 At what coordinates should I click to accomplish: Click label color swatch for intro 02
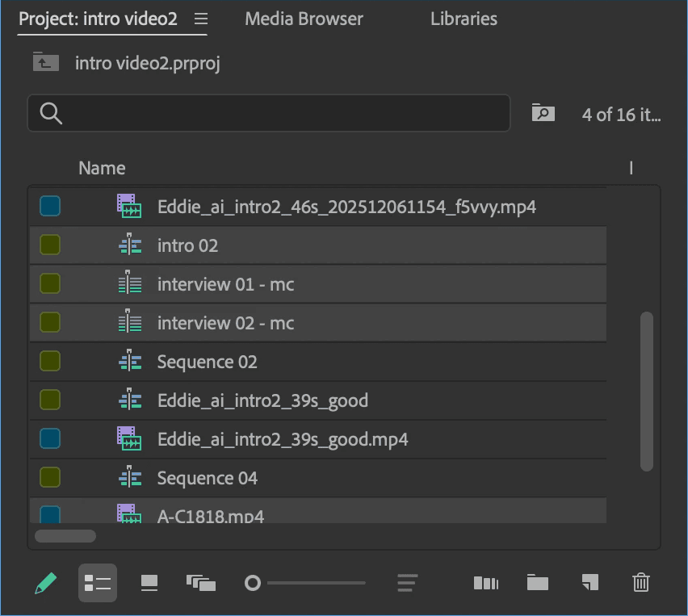coord(50,245)
